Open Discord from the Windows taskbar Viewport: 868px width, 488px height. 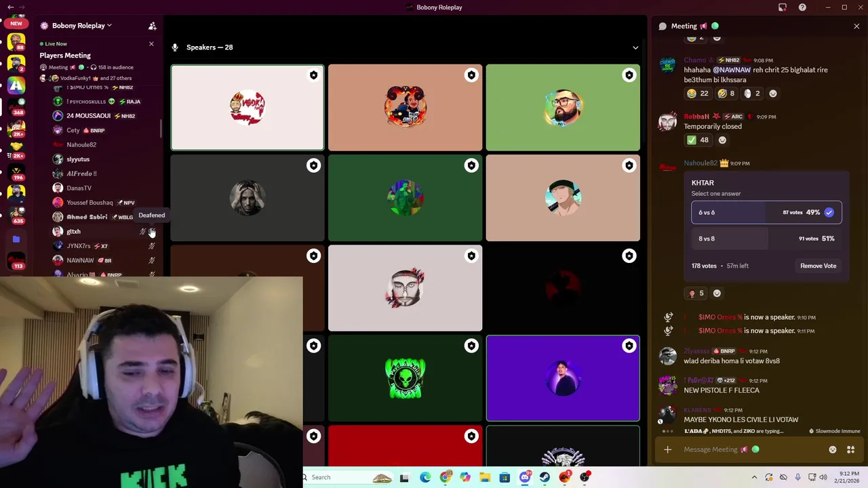(x=525, y=477)
